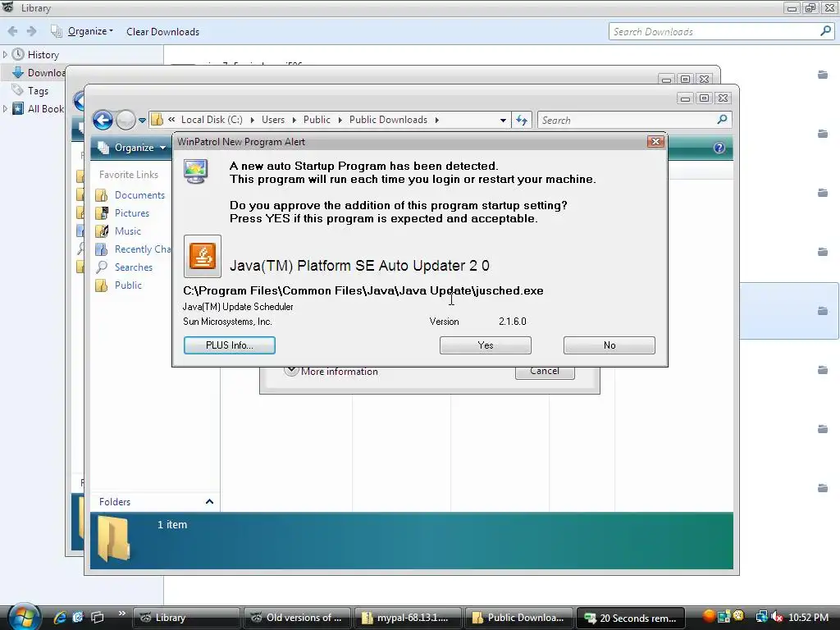Expand All Bookmarks tree item in Library

6,109
